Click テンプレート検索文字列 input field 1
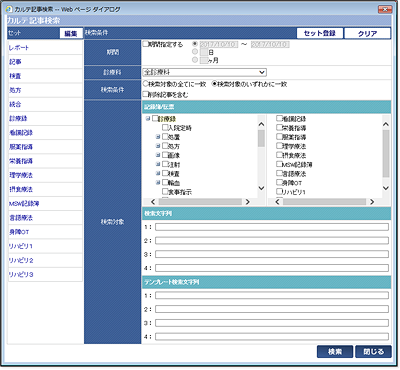 tap(272, 295)
